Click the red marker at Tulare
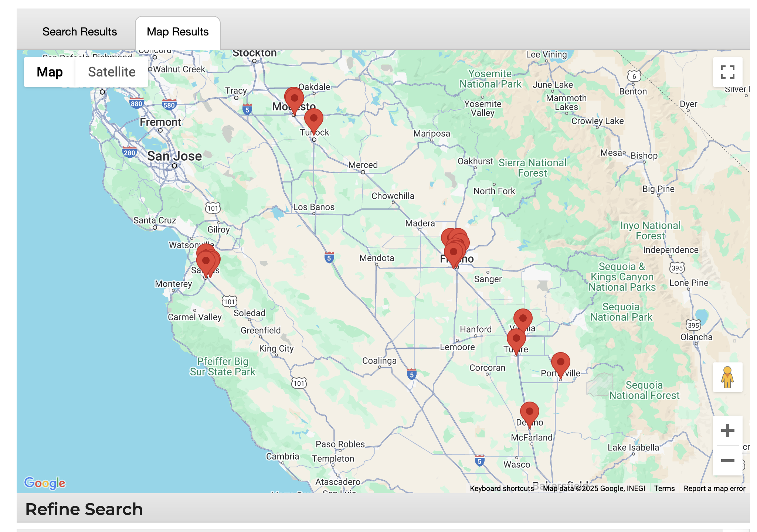 516,339
